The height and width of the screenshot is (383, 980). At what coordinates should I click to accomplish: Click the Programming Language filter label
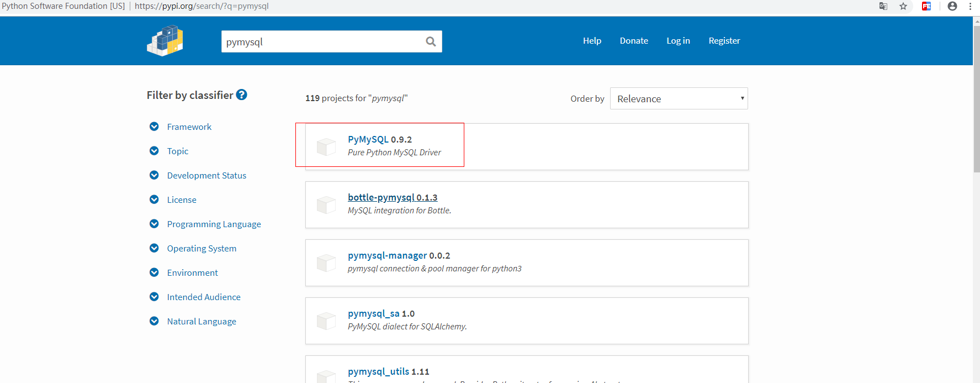click(214, 224)
